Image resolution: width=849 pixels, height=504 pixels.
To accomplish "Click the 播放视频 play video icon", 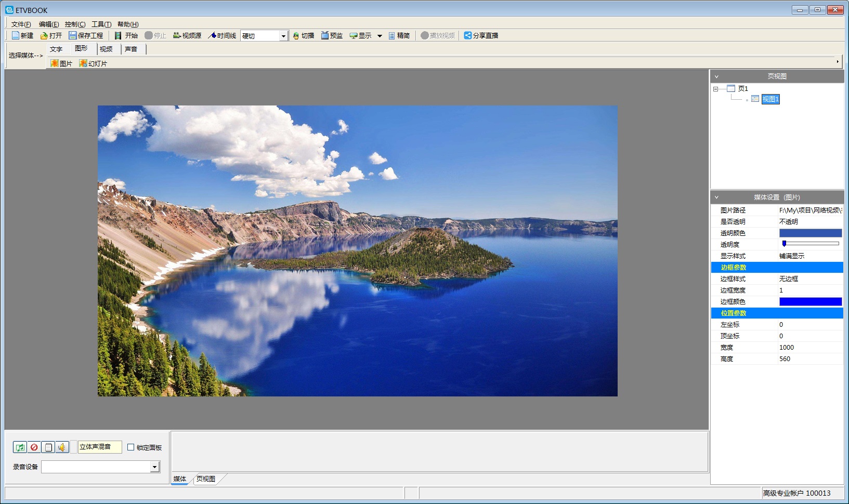I will [425, 35].
